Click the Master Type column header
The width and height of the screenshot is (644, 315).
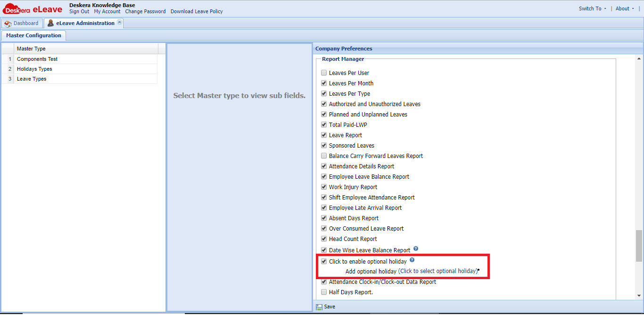tap(86, 49)
